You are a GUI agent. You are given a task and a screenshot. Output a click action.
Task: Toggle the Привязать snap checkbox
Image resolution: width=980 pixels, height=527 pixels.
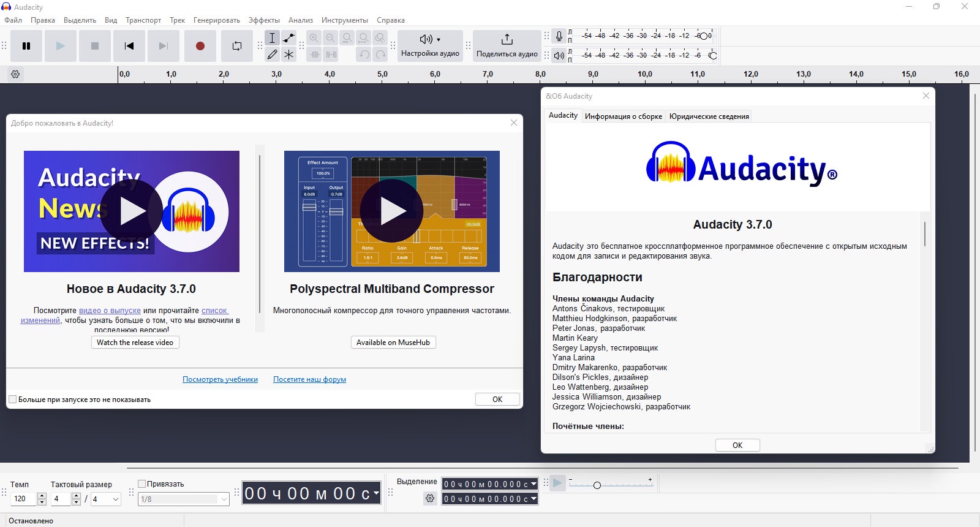point(141,483)
